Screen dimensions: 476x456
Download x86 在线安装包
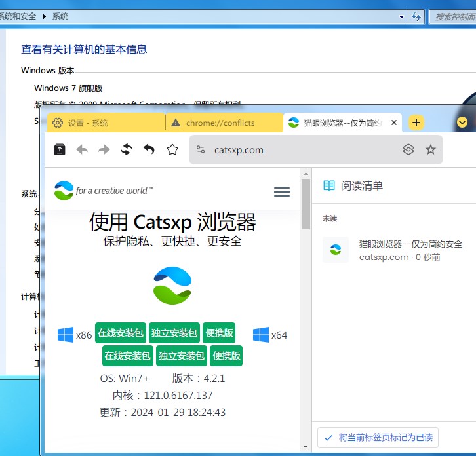(121, 333)
